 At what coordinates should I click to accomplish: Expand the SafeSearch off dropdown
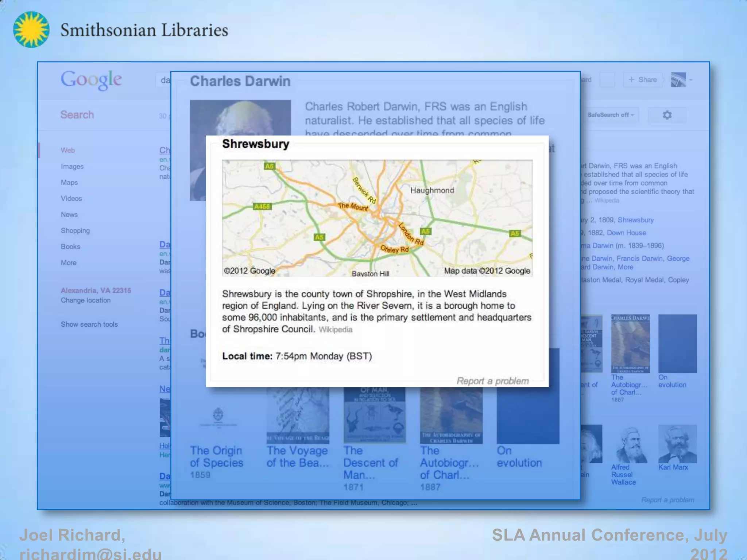(611, 115)
